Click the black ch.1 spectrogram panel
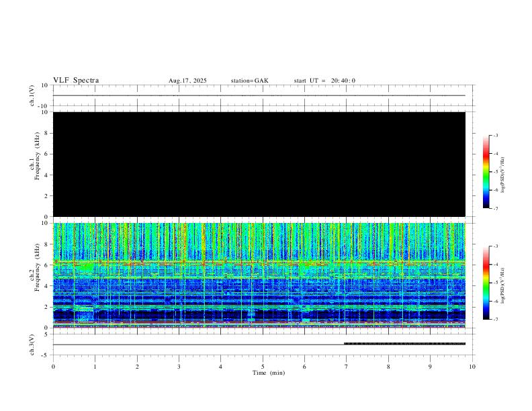Screen dimensions: 532x411 click(x=259, y=164)
